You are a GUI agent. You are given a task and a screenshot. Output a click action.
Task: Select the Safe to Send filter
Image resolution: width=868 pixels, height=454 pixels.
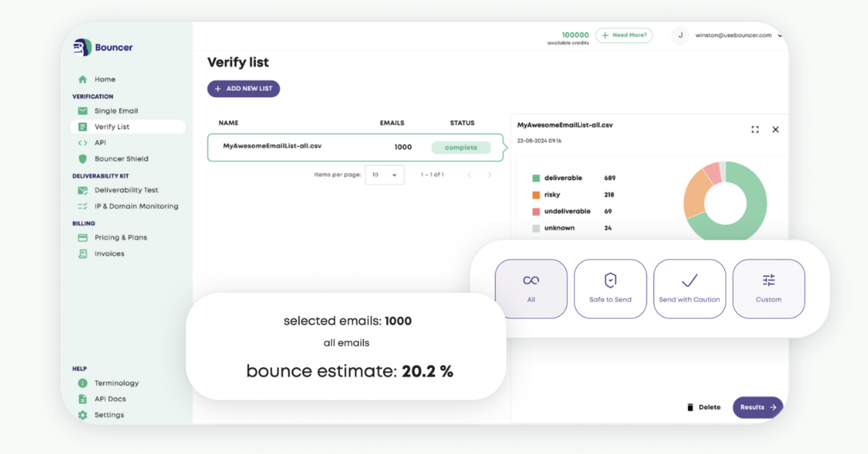tap(610, 288)
